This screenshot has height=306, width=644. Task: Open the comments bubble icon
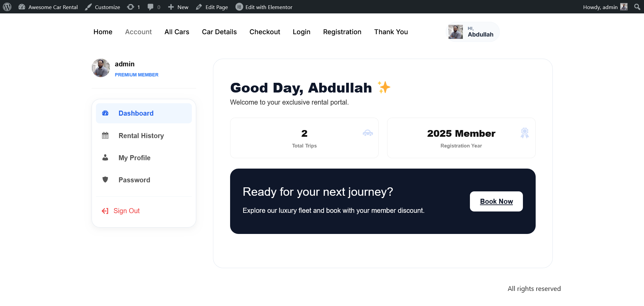151,7
